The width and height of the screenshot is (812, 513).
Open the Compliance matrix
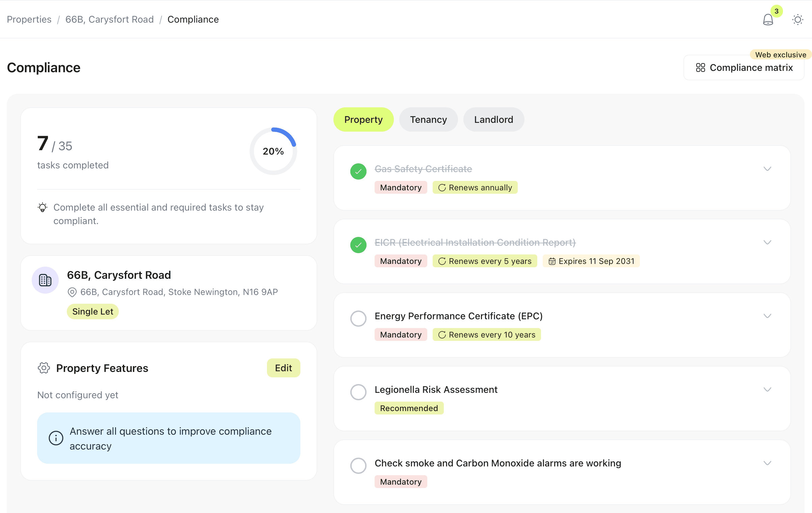pos(744,68)
